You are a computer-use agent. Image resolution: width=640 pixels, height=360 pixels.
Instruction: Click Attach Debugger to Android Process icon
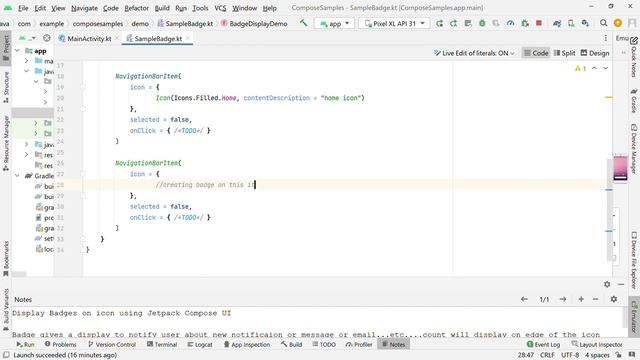coord(525,23)
